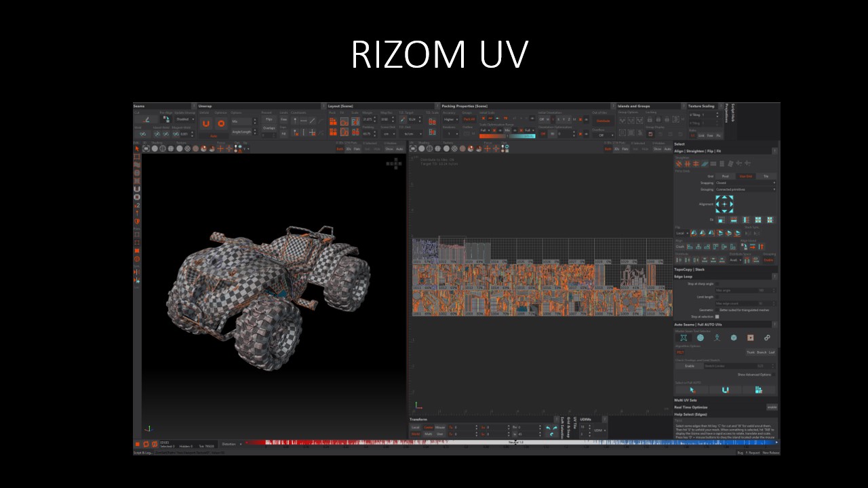Toggle Prevent Flips option
The height and width of the screenshot is (488, 868).
269,119
